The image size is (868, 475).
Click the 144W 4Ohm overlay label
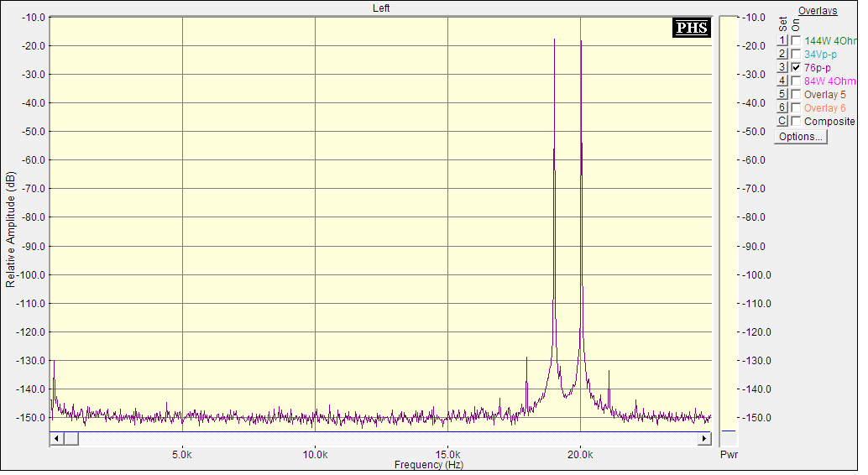coord(829,41)
